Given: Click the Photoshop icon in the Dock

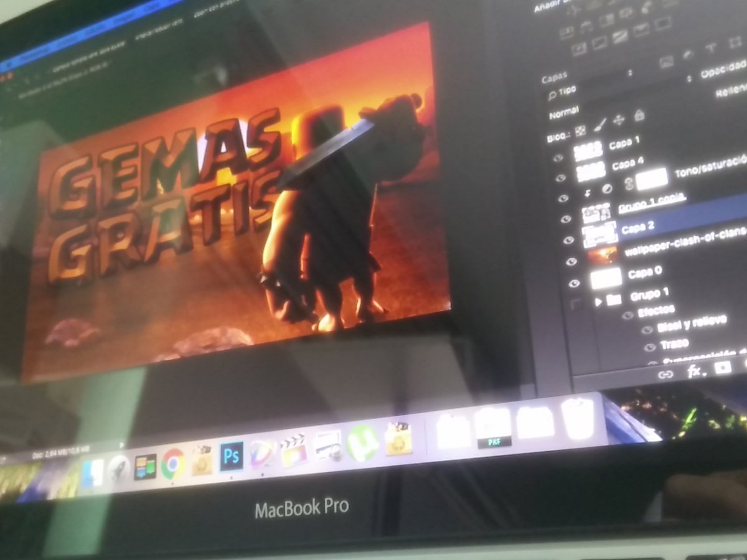Looking at the screenshot, I should coord(232,457).
